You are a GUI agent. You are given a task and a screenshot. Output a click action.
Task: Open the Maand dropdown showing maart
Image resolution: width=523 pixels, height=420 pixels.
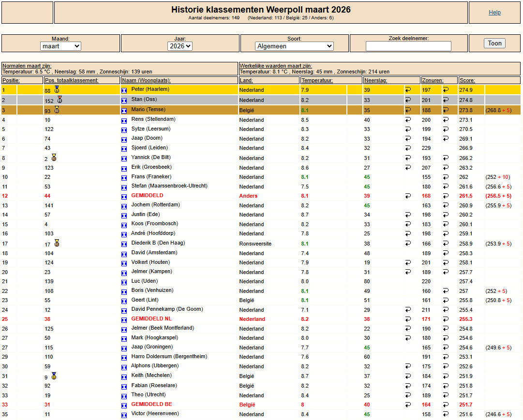tap(60, 46)
